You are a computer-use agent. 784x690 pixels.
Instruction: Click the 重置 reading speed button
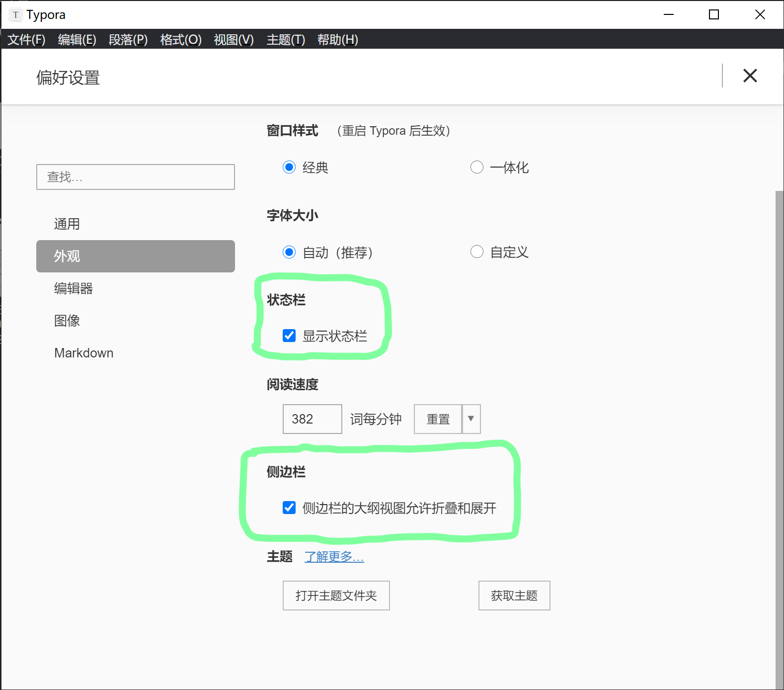(438, 419)
